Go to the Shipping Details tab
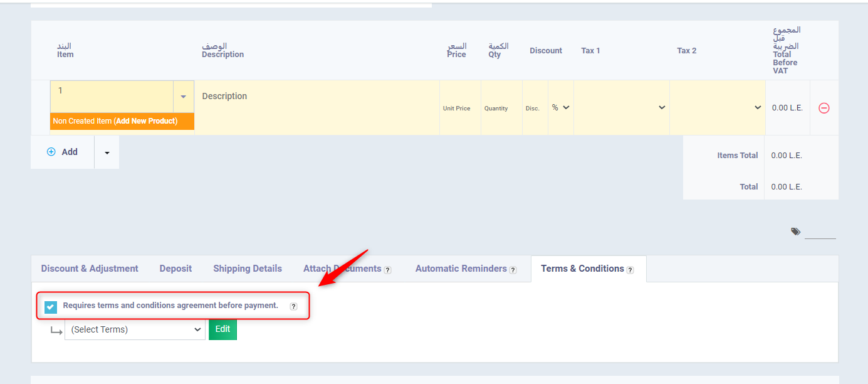 pos(248,269)
